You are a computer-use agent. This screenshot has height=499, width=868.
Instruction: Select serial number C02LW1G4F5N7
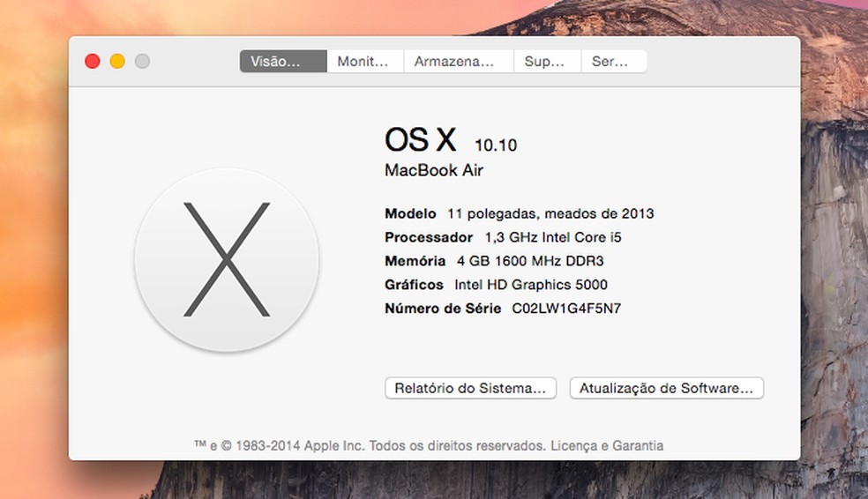pos(566,309)
